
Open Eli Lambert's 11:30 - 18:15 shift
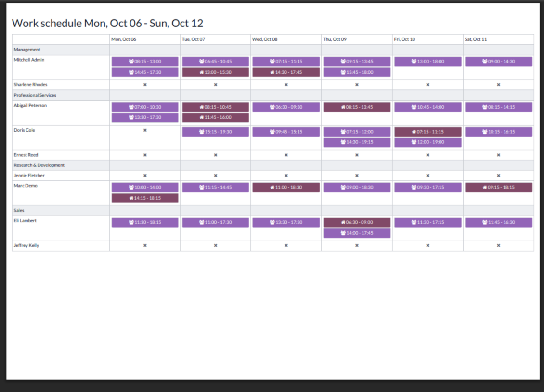click(145, 223)
